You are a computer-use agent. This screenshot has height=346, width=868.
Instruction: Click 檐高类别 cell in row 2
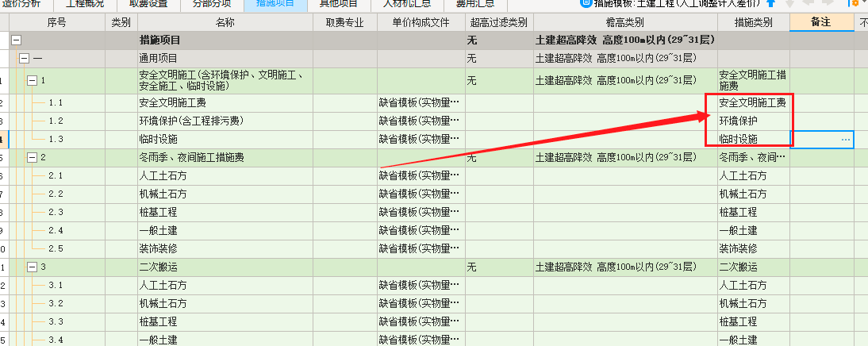click(x=625, y=158)
